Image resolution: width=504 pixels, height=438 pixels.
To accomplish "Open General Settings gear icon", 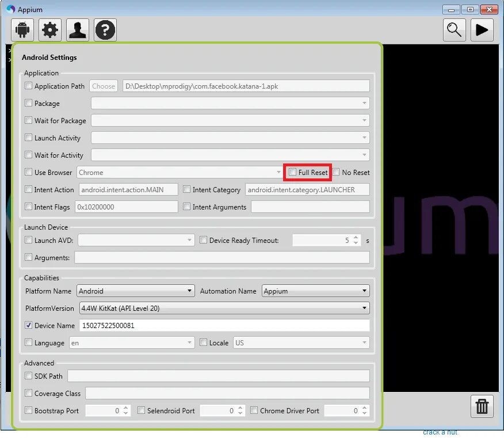I will point(50,30).
